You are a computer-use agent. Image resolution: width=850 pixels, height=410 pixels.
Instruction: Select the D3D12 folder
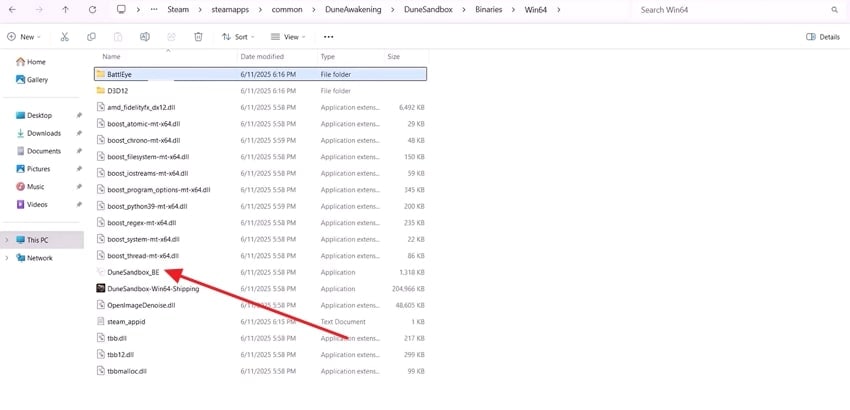click(x=261, y=91)
